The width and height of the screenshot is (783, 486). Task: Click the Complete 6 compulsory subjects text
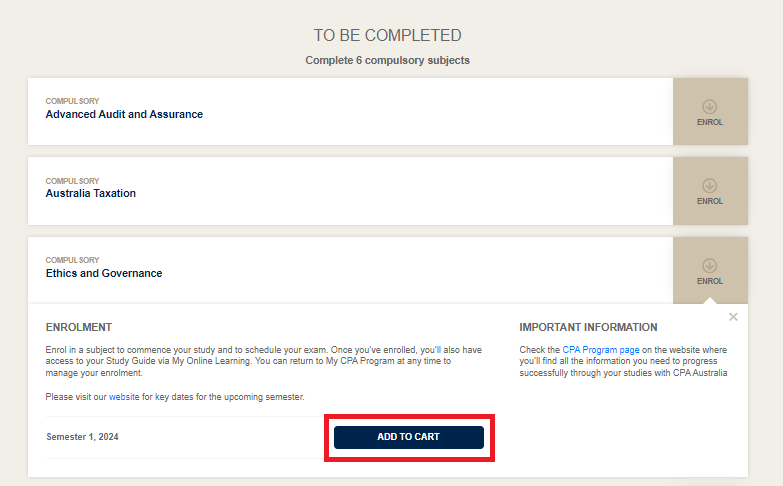(388, 60)
